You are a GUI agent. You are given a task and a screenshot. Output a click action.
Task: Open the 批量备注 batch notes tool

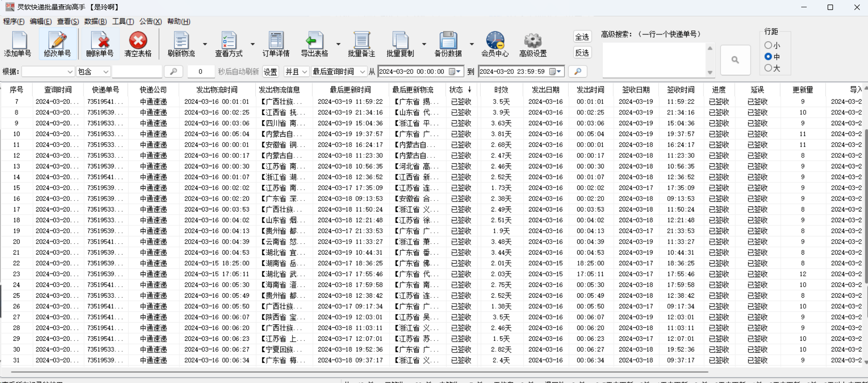362,44
